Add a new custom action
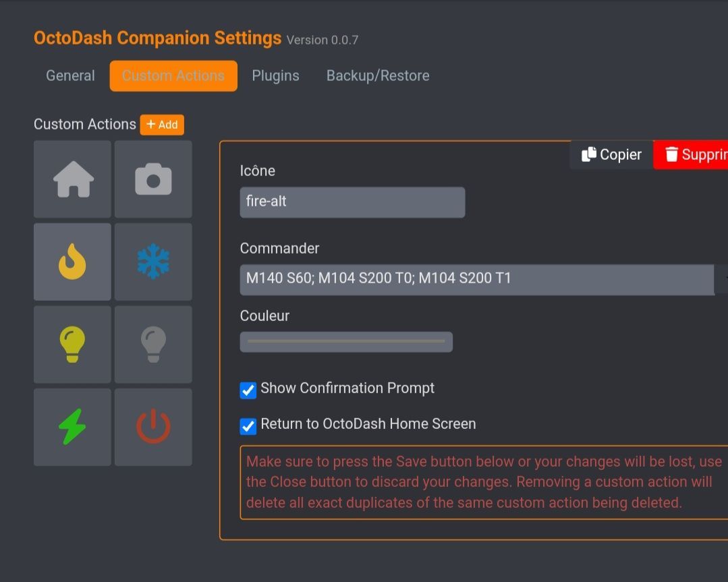Image resolution: width=728 pixels, height=582 pixels. coord(162,125)
